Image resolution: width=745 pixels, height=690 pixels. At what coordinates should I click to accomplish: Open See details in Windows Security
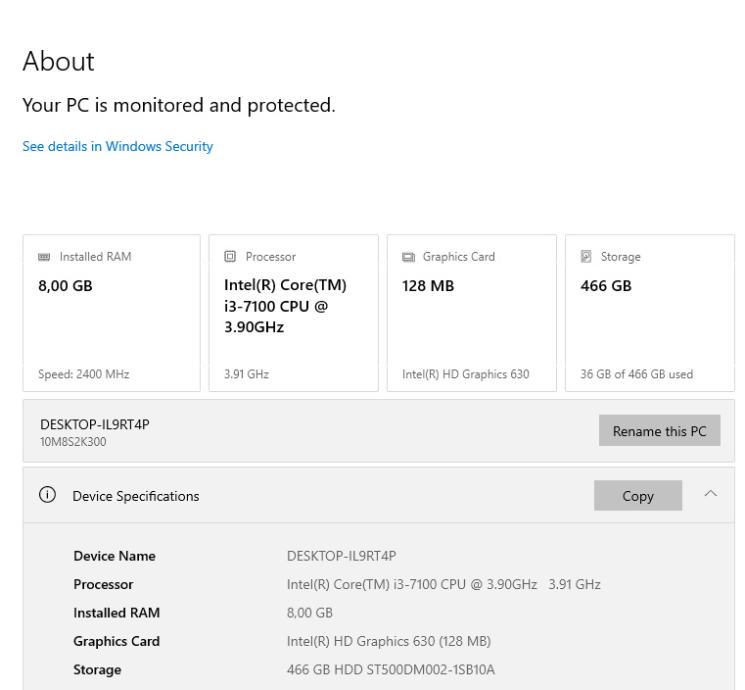coord(118,147)
